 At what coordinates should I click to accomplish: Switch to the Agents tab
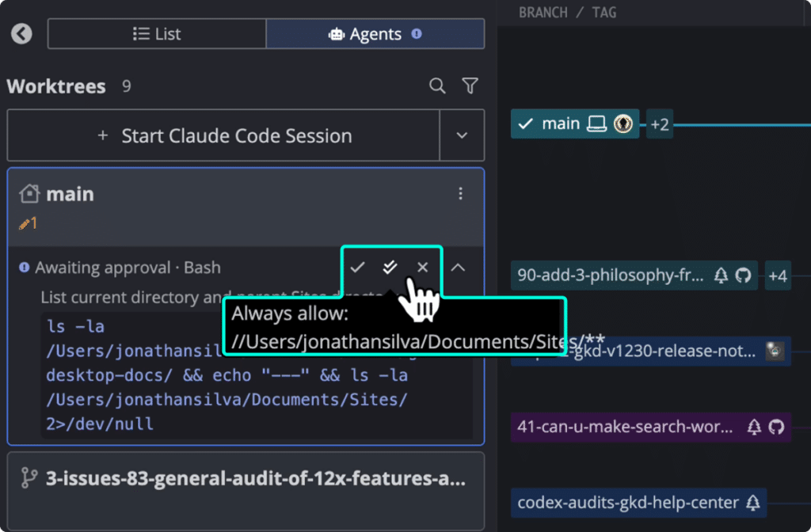pyautogui.click(x=375, y=34)
